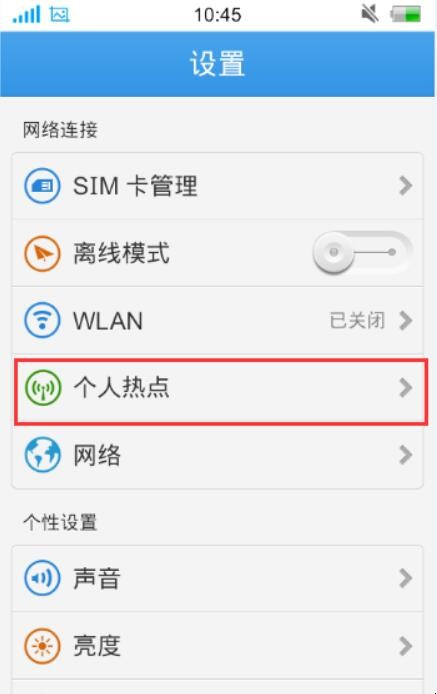The image size is (437, 694).
Task: Tap the globe network icon
Action: pos(42,455)
